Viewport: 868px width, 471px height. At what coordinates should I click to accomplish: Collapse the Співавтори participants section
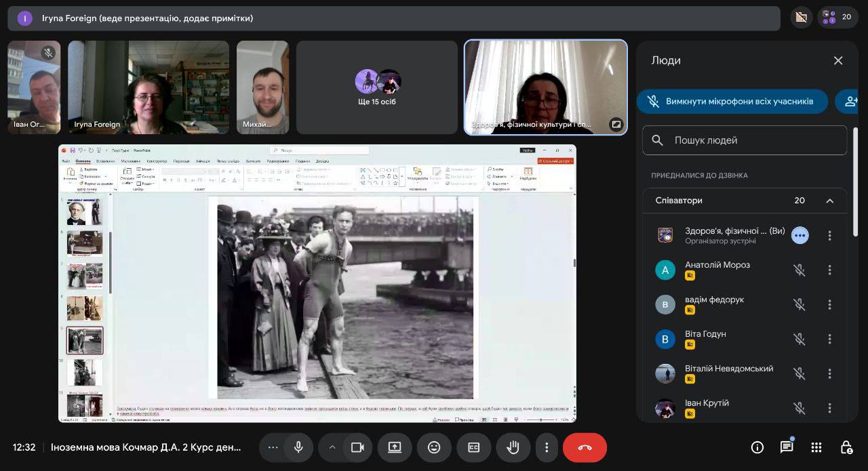tap(829, 201)
